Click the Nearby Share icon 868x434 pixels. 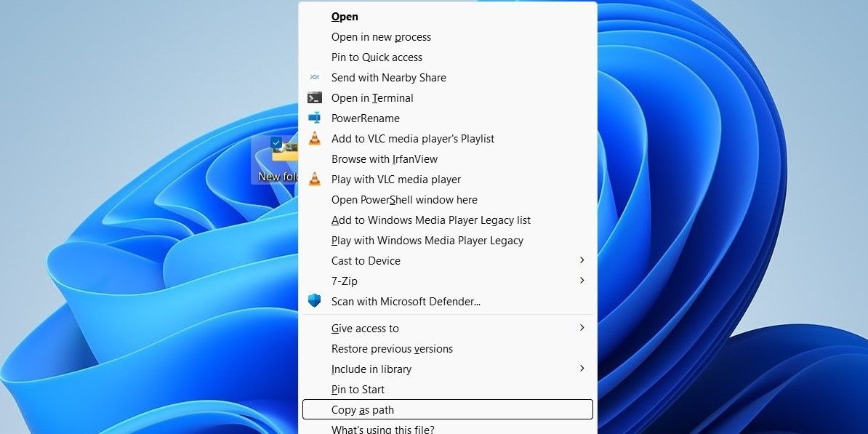pos(315,78)
